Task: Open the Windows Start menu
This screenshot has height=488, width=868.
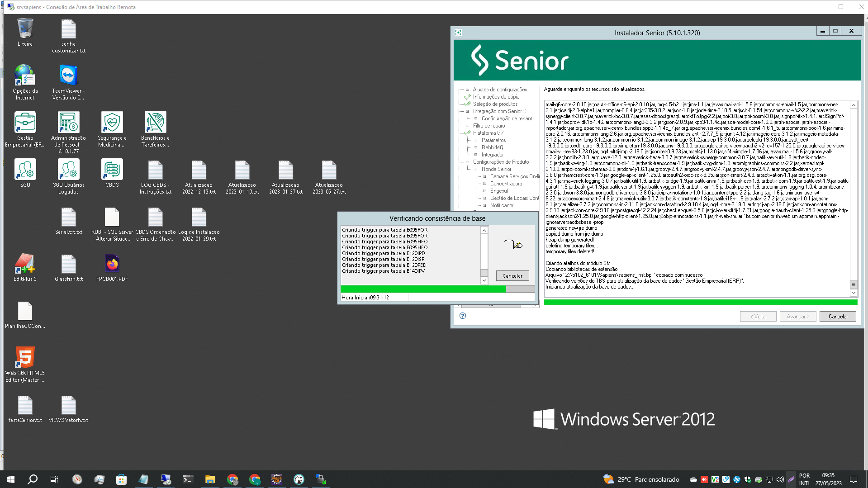Action: (x=11, y=479)
